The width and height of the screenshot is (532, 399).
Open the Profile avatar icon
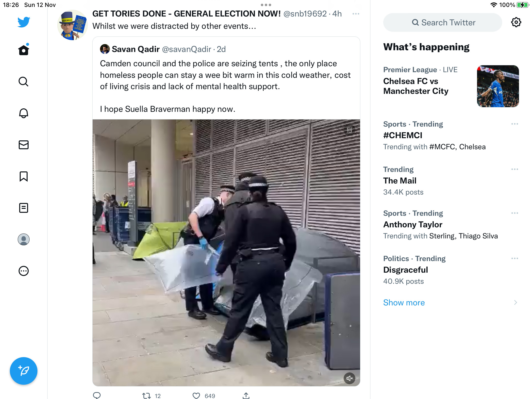[x=24, y=239]
